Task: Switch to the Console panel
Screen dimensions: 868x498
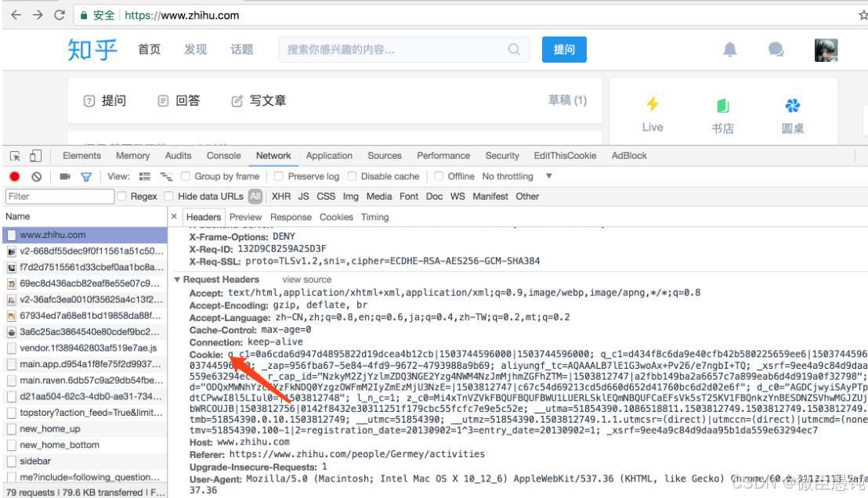Action: [223, 156]
